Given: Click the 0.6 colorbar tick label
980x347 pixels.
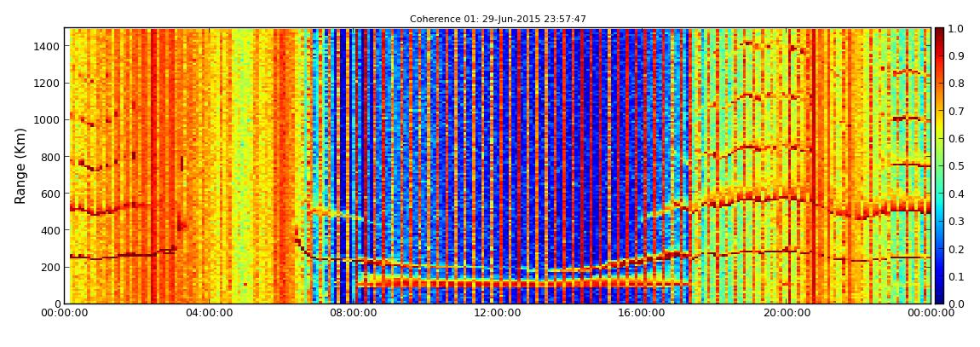Looking at the screenshot, I should [955, 139].
